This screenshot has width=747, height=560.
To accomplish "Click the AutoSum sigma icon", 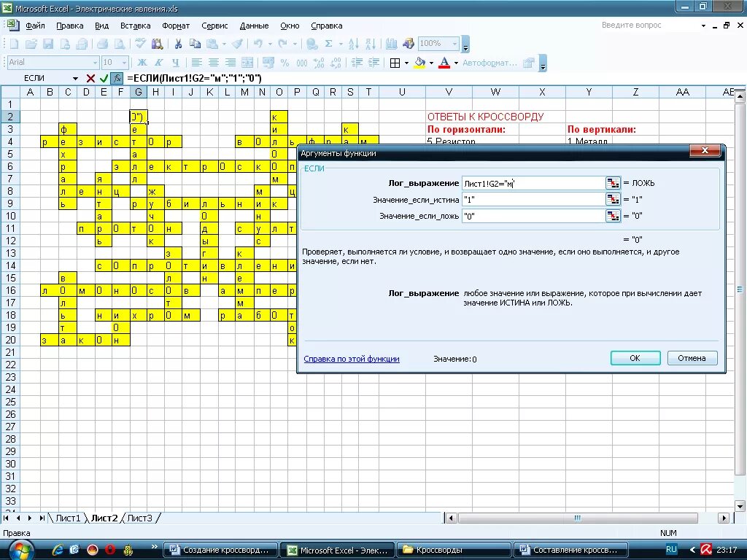I will point(328,44).
